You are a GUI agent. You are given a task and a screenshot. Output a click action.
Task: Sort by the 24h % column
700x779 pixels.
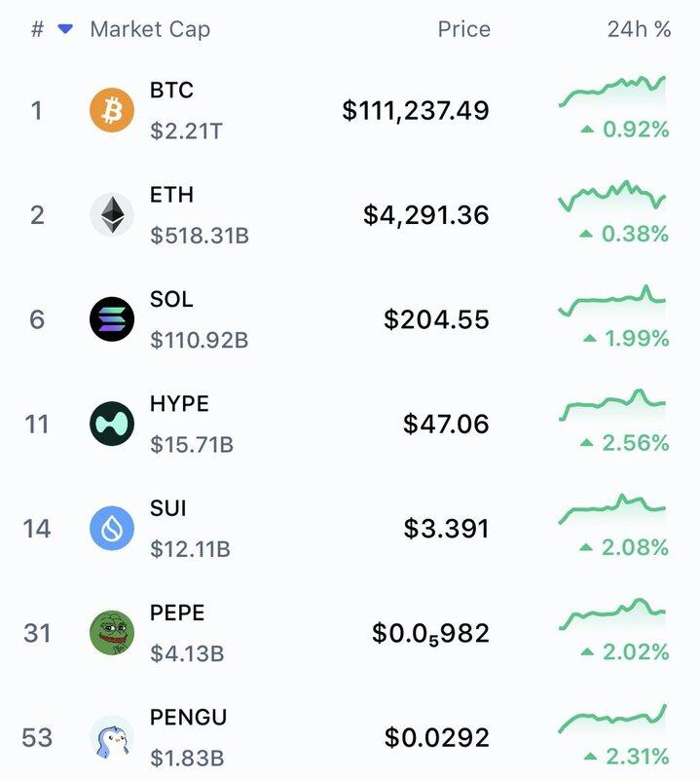coord(639,29)
